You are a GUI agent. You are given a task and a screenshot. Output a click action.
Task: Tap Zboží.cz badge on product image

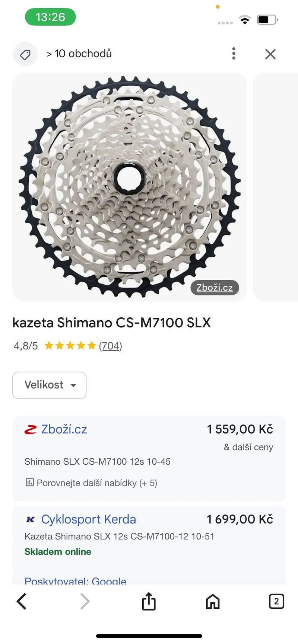point(215,288)
